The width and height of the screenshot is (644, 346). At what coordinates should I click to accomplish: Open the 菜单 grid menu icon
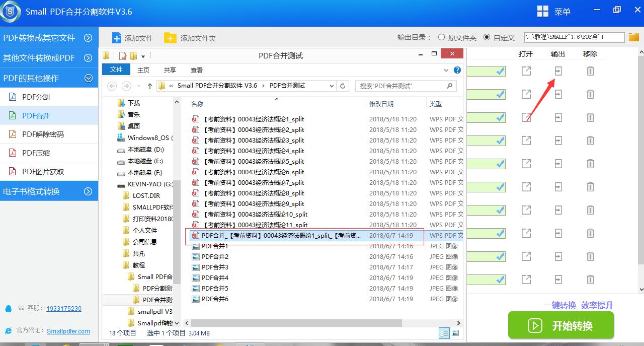click(542, 12)
